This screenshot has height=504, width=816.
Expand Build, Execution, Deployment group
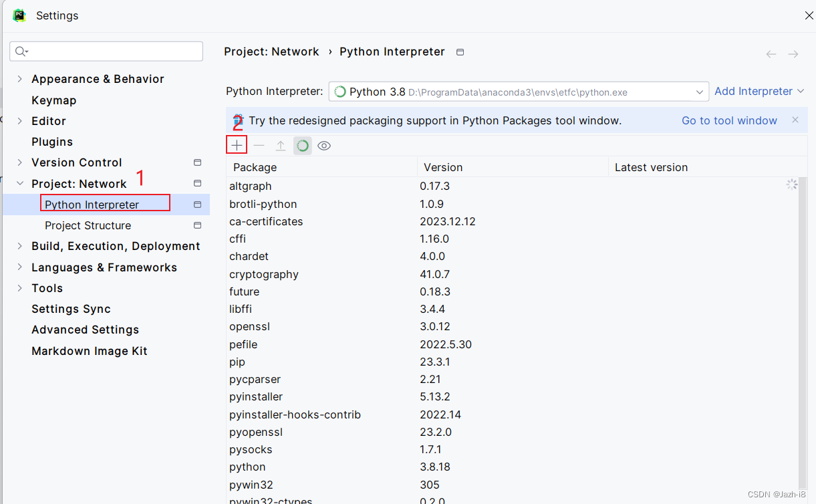point(19,246)
